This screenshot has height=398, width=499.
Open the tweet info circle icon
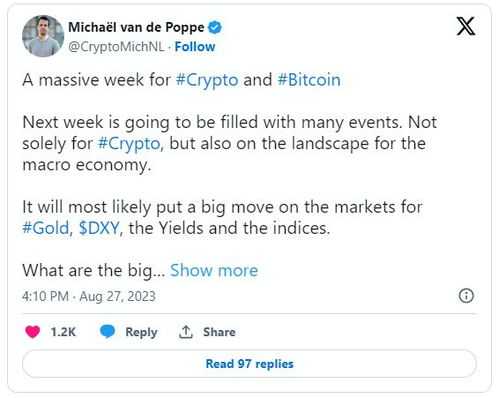click(466, 296)
